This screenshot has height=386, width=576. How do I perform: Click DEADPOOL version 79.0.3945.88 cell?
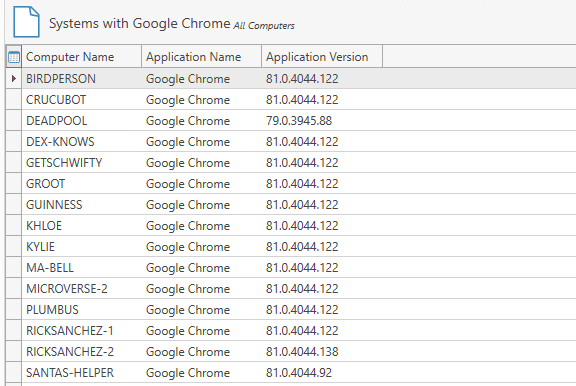[322, 120]
